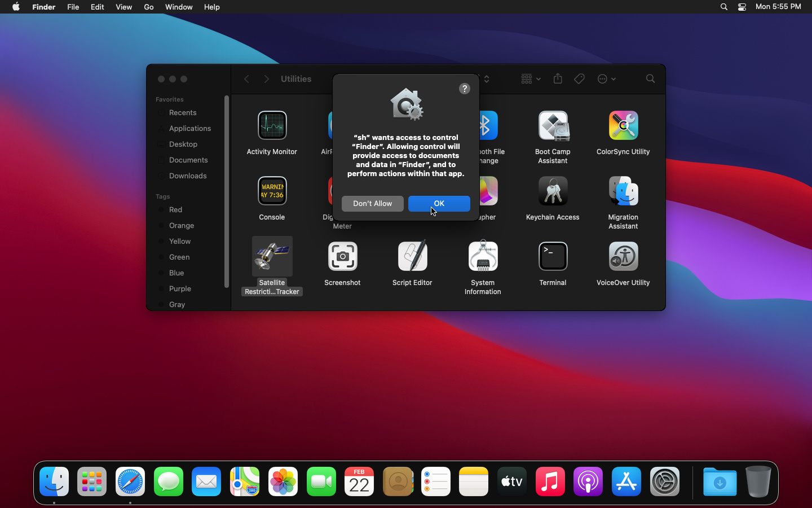Open the Console utility icon
This screenshot has height=508, width=812.
click(x=272, y=191)
